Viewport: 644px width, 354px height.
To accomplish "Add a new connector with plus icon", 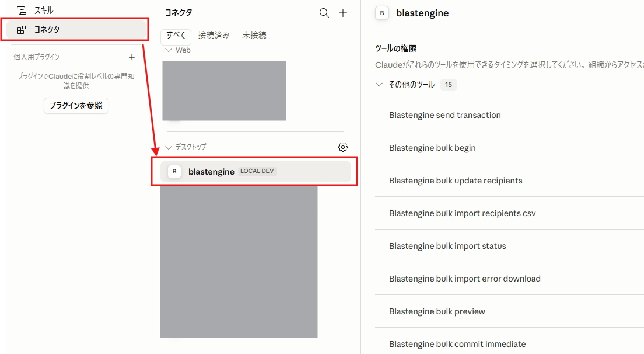I will [343, 13].
